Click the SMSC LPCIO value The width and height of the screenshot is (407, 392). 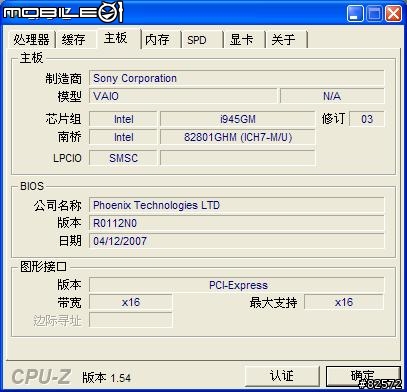(x=123, y=158)
